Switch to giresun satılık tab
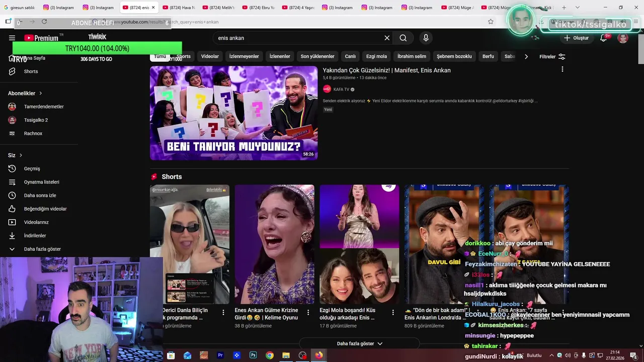Viewport: 644px width, 362px height. tap(20, 8)
